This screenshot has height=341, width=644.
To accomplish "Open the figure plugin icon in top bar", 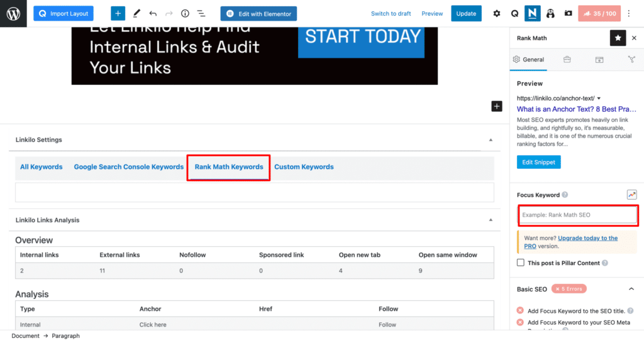I will pos(550,14).
